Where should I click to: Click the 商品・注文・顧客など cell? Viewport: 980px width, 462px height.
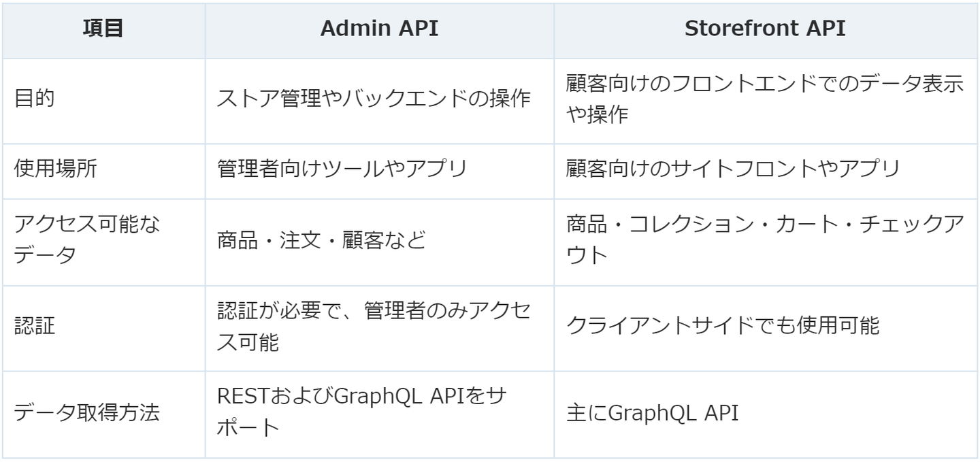point(321,240)
